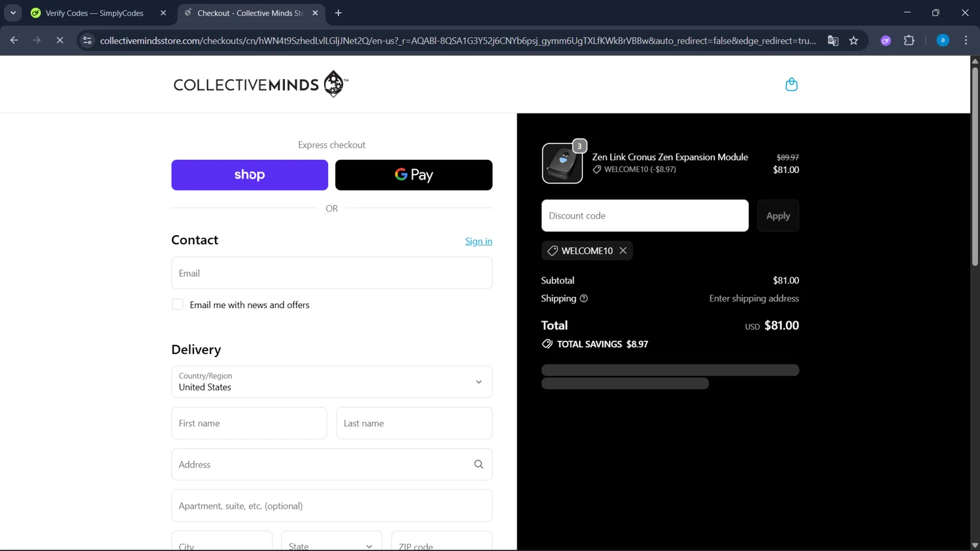Open the browser extensions puzzle icon
980x551 pixels.
click(x=909, y=40)
